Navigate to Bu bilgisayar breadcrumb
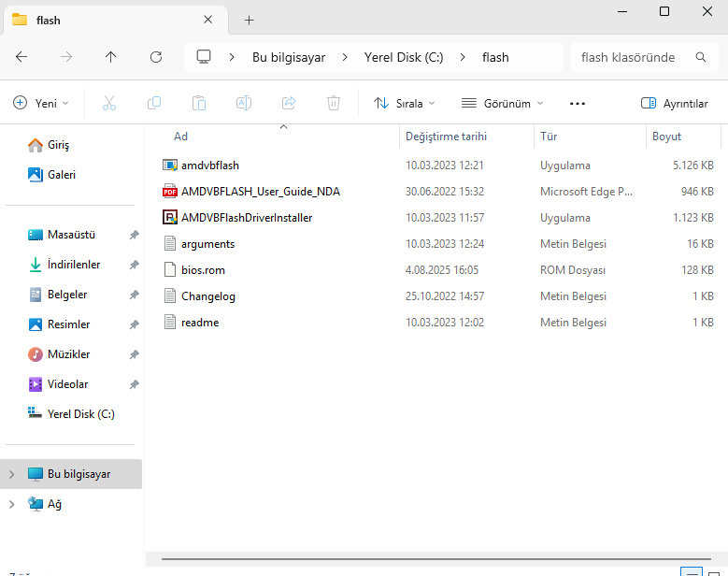728x576 pixels. (x=289, y=57)
